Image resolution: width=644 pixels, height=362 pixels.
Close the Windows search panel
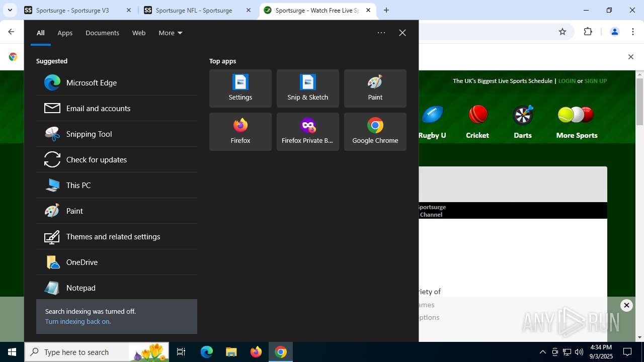coord(403,33)
